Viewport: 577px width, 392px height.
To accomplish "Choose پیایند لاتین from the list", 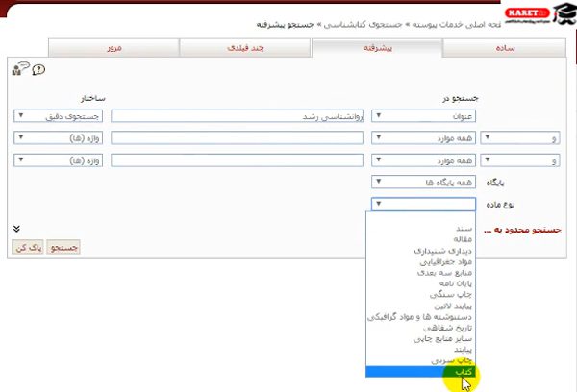I will 420,306.
